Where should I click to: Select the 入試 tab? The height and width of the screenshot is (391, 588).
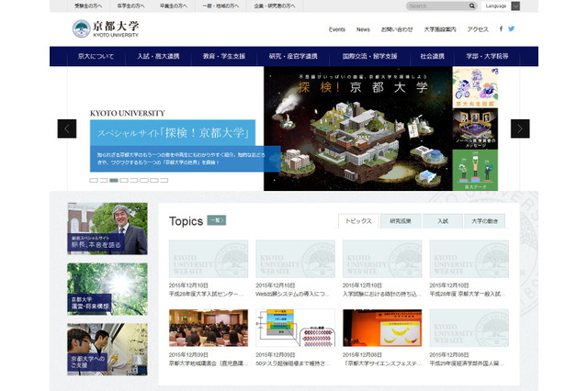[443, 221]
